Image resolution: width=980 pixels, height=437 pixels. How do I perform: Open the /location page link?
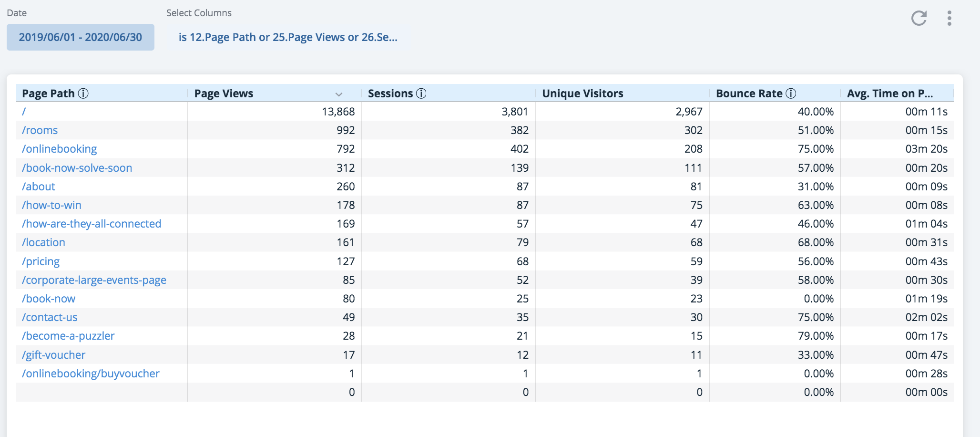click(x=43, y=242)
